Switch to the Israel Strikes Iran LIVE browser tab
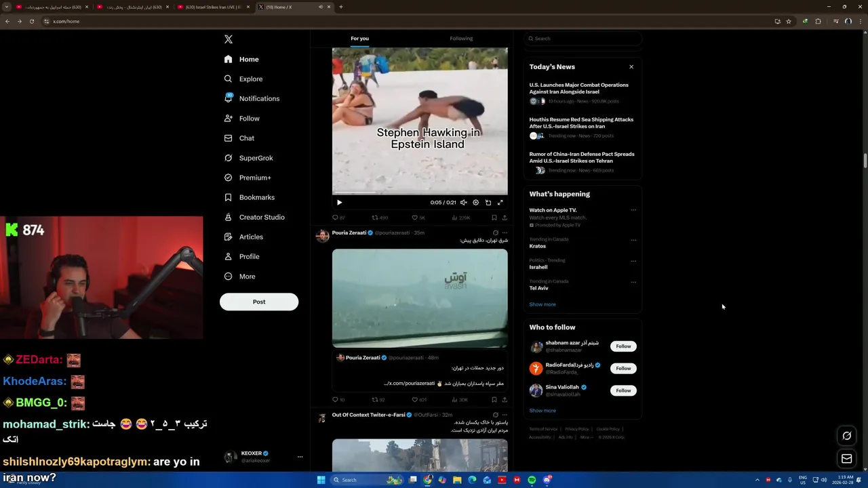The width and height of the screenshot is (868, 488). click(x=214, y=7)
